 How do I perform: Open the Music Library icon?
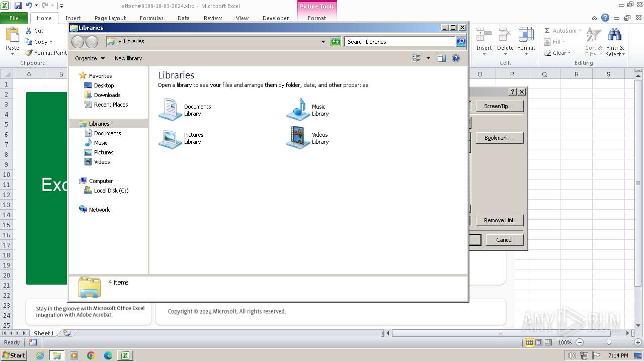(x=298, y=110)
